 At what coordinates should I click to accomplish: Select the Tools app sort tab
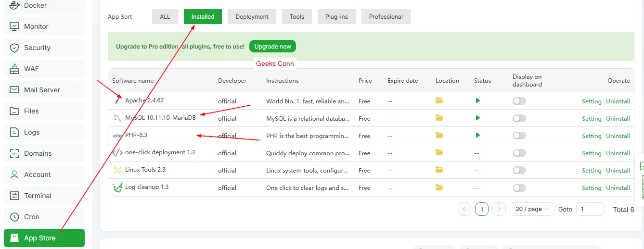[297, 16]
